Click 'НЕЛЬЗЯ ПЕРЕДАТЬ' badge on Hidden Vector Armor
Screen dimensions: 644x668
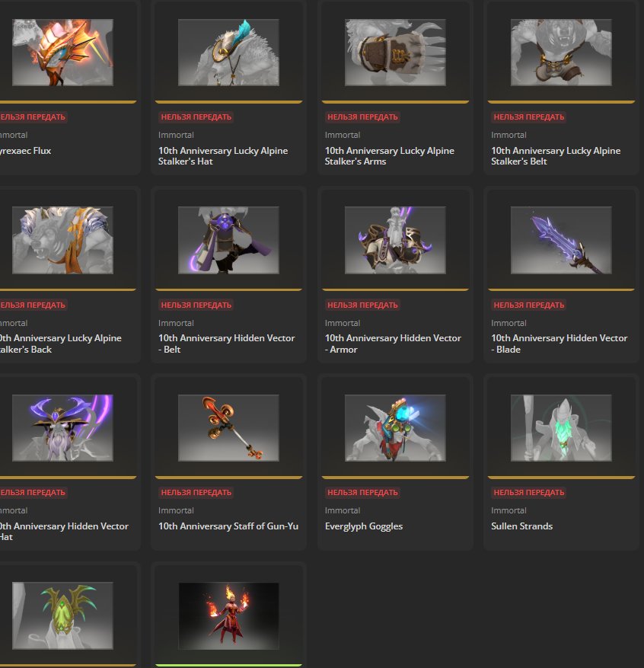(x=362, y=305)
